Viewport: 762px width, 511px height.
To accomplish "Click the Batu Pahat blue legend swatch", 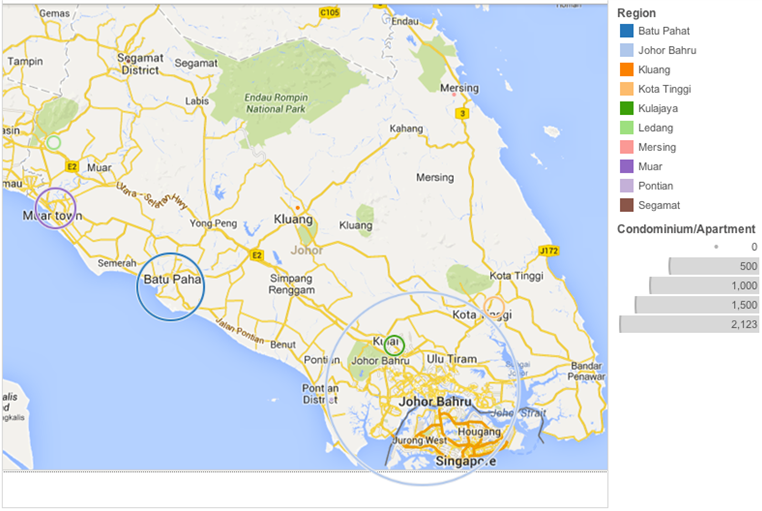I will (x=626, y=31).
